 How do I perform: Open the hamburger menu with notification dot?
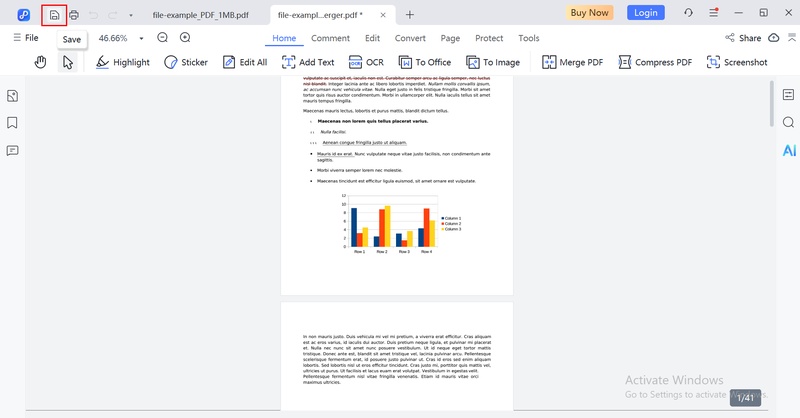click(714, 13)
